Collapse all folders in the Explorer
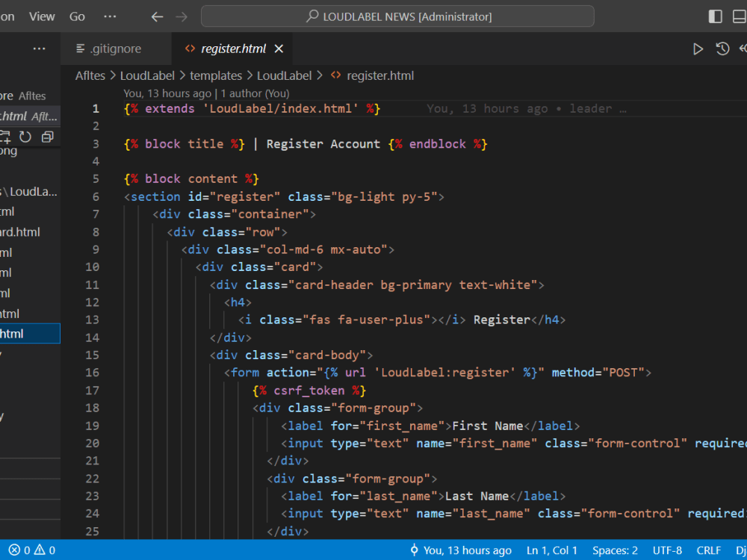The image size is (747, 560). 47,137
